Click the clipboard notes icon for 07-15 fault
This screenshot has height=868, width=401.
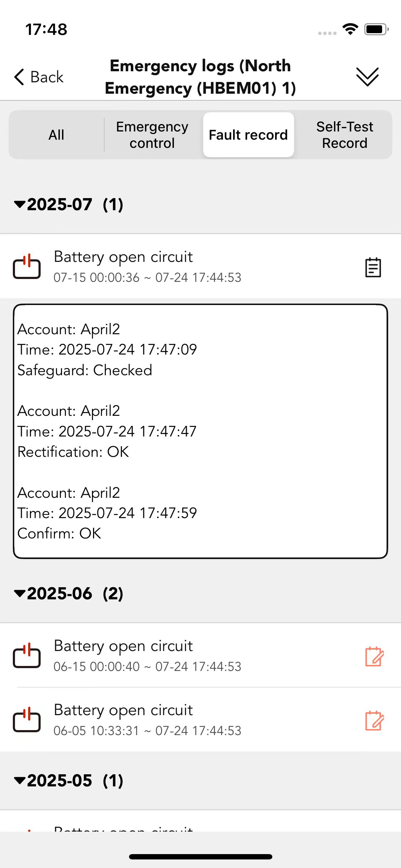click(373, 267)
